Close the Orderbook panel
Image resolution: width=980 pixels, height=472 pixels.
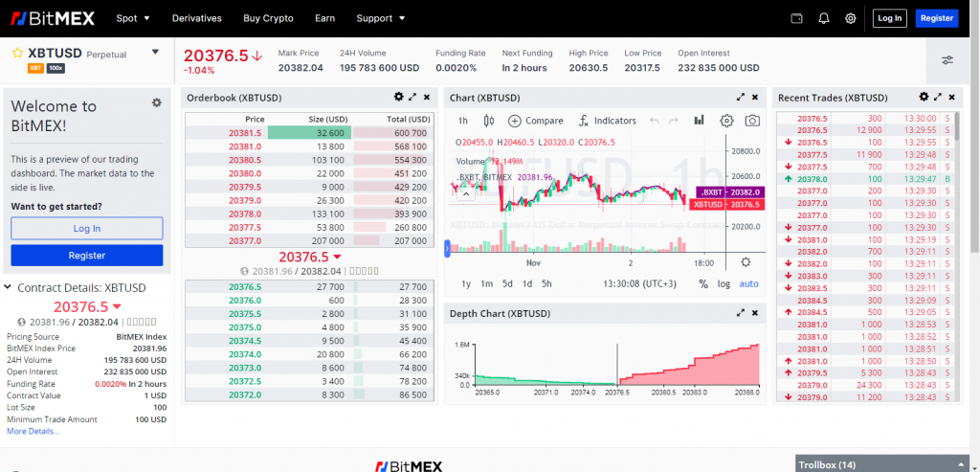click(427, 97)
